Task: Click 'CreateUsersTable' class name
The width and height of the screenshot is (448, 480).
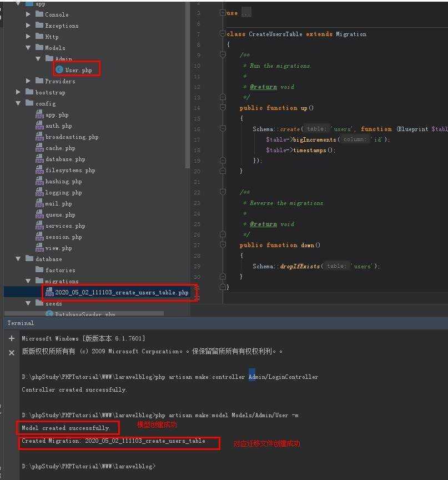Action: point(275,34)
